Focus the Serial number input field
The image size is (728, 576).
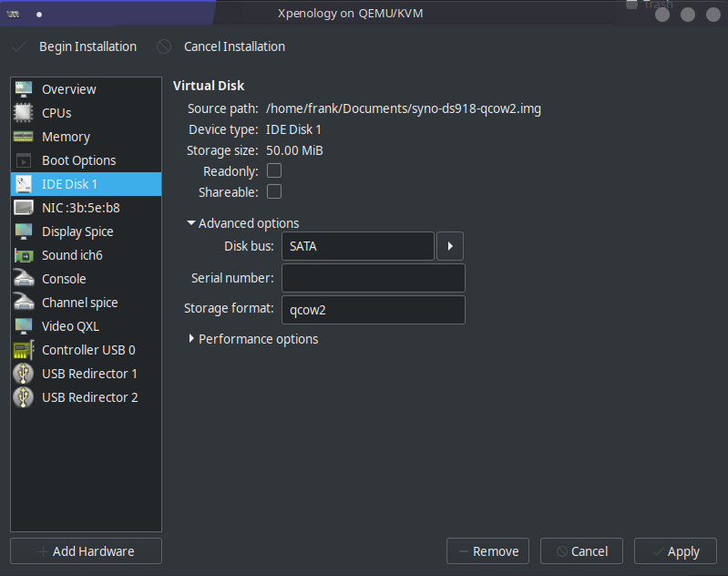[x=374, y=278]
